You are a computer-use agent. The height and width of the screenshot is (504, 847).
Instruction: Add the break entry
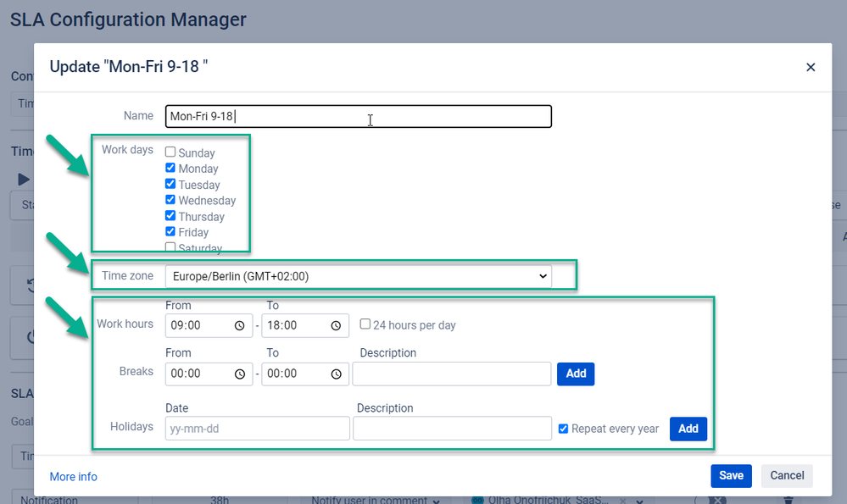point(576,374)
